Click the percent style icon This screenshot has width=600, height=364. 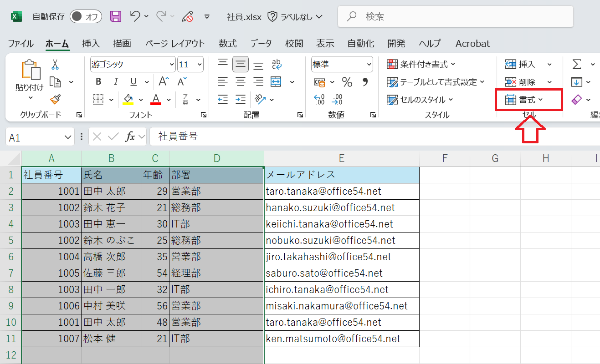coord(347,82)
